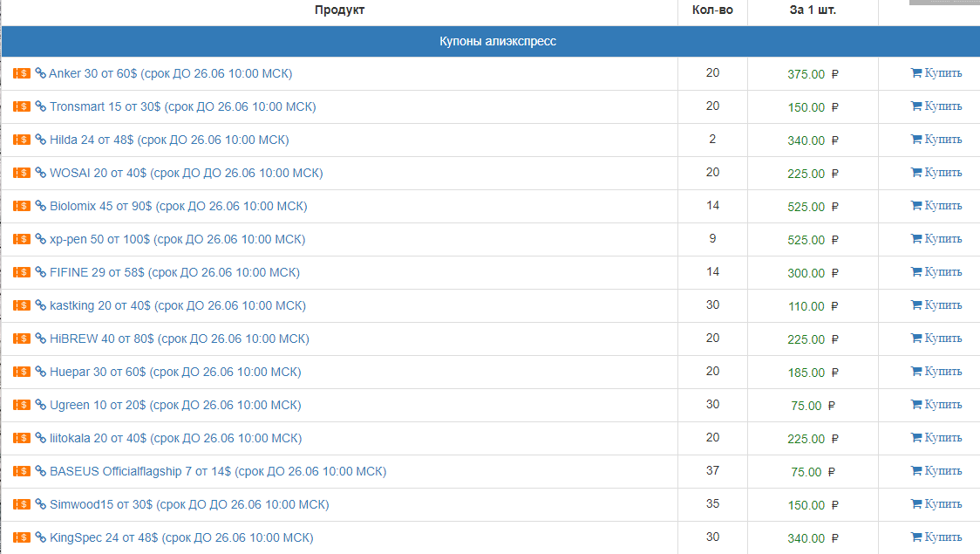
Task: Click the orange coupon icon beside WOSAI
Action: point(21,173)
